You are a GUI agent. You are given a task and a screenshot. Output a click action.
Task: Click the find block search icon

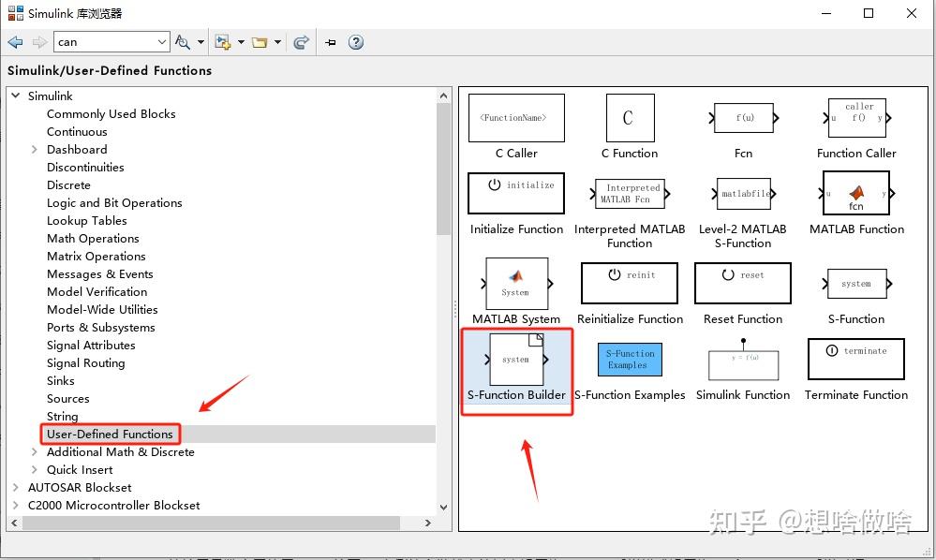pos(182,42)
